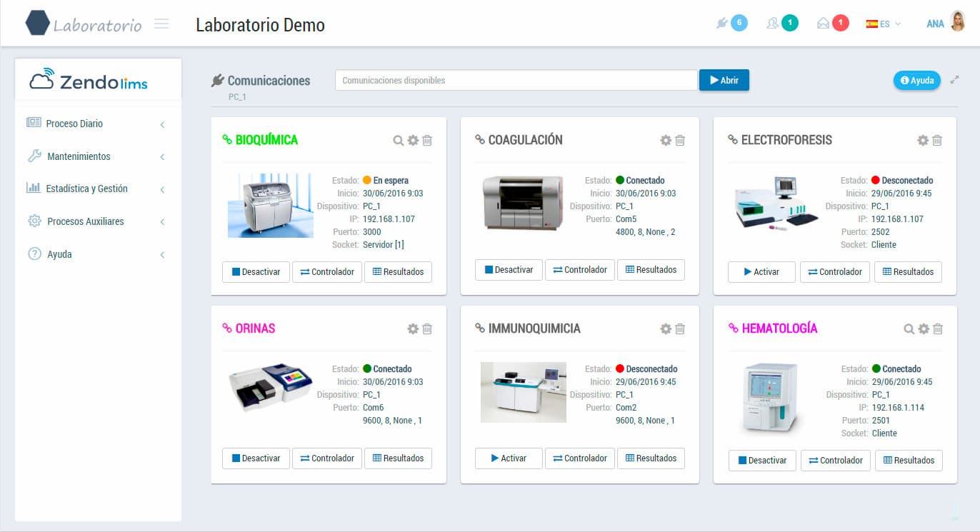Open the Mantenimientos menu item

79,156
